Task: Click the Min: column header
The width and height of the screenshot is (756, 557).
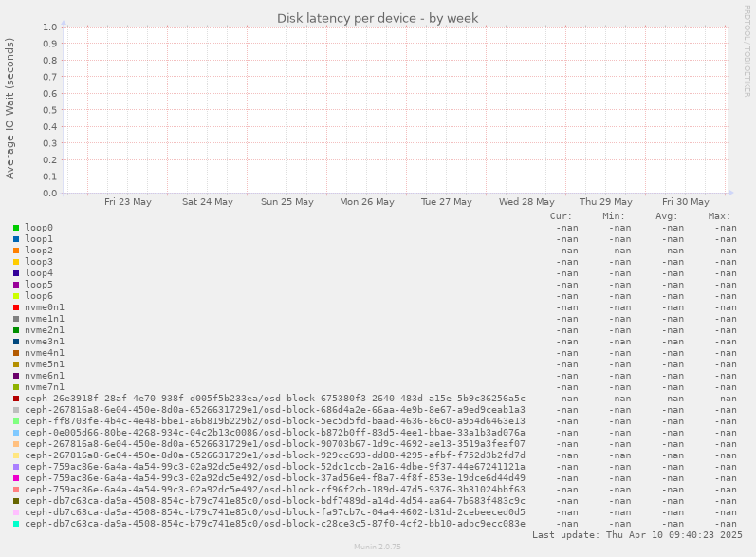Action: 614,216
